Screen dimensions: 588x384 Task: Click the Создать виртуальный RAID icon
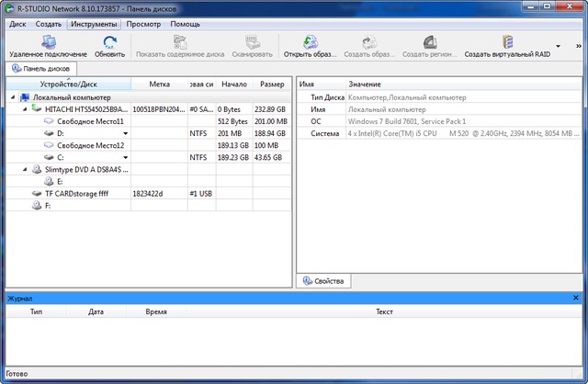click(x=507, y=41)
